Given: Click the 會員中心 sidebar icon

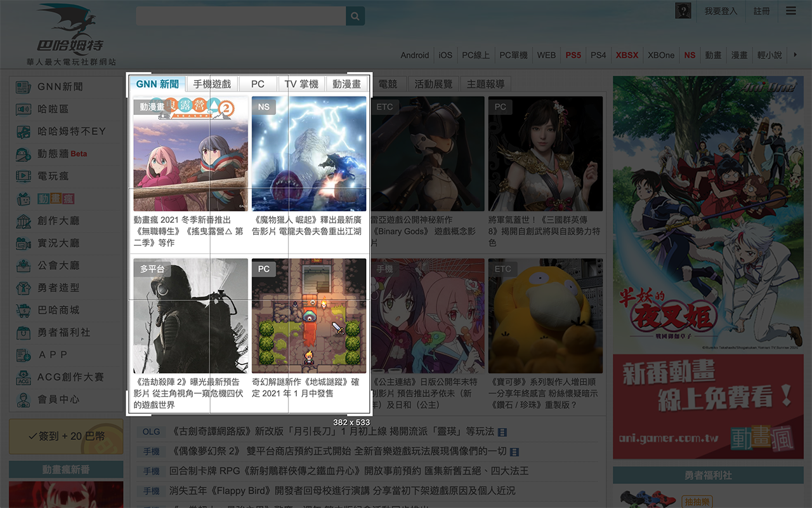Looking at the screenshot, I should [23, 399].
